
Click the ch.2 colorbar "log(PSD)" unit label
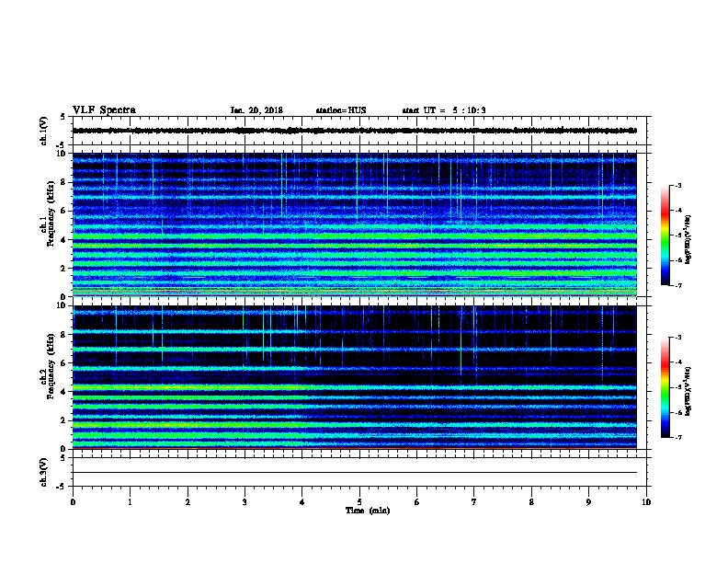688,391
